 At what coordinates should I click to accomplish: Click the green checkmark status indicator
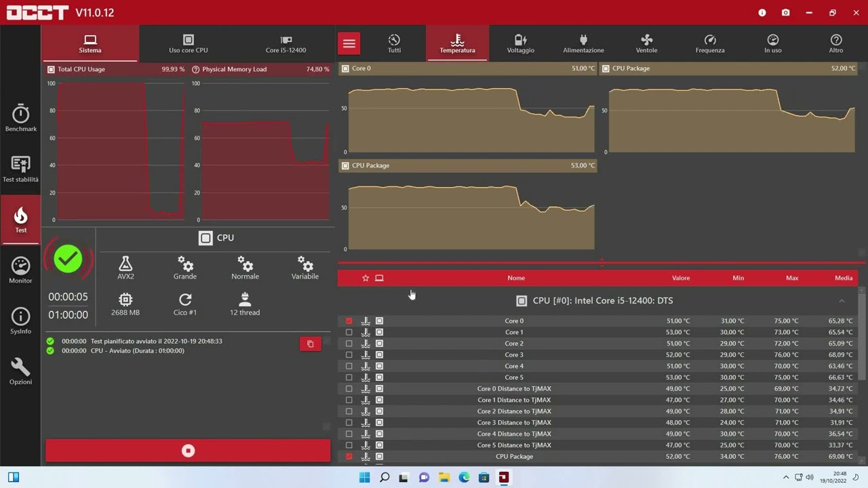[x=68, y=260]
